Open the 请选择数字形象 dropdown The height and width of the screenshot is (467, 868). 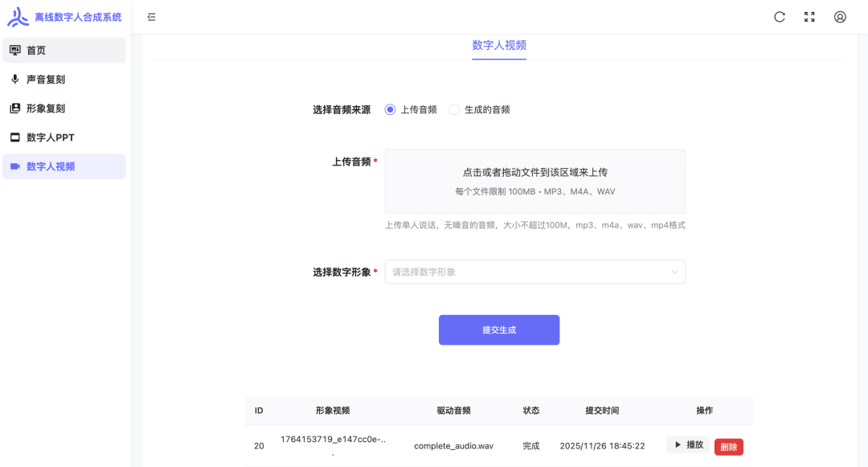pyautogui.click(x=535, y=272)
